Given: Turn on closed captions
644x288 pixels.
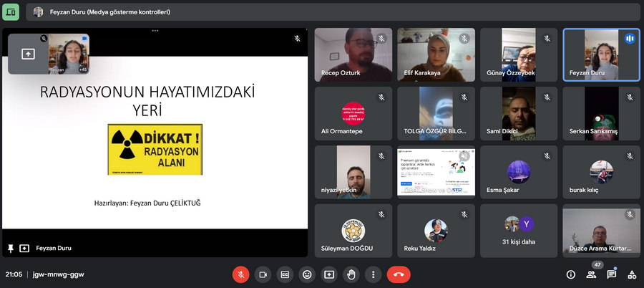Looking at the screenshot, I should 285,274.
